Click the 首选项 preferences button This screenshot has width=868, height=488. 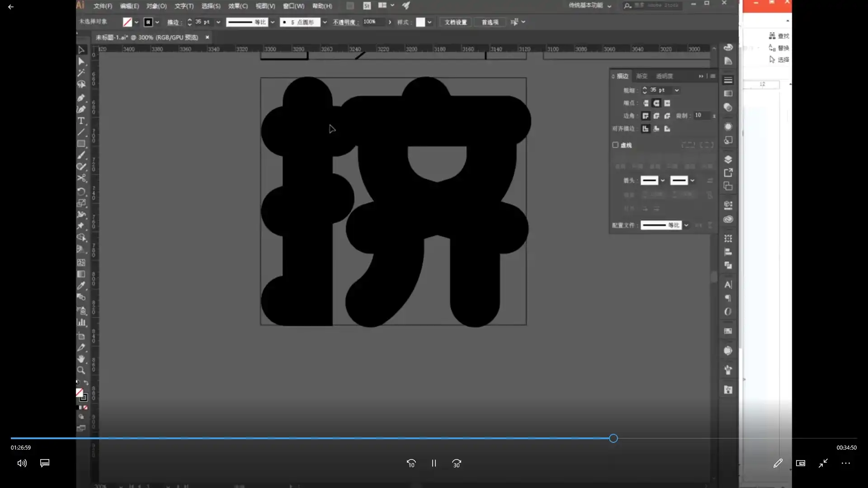[490, 22]
